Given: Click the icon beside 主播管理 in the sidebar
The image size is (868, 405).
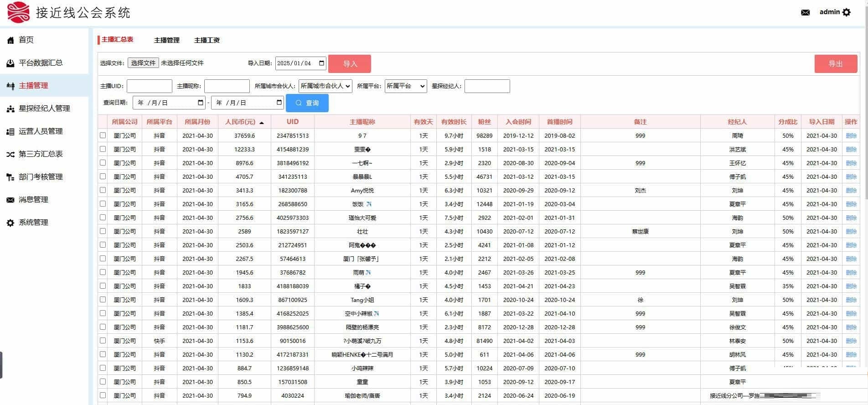Looking at the screenshot, I should 10,86.
